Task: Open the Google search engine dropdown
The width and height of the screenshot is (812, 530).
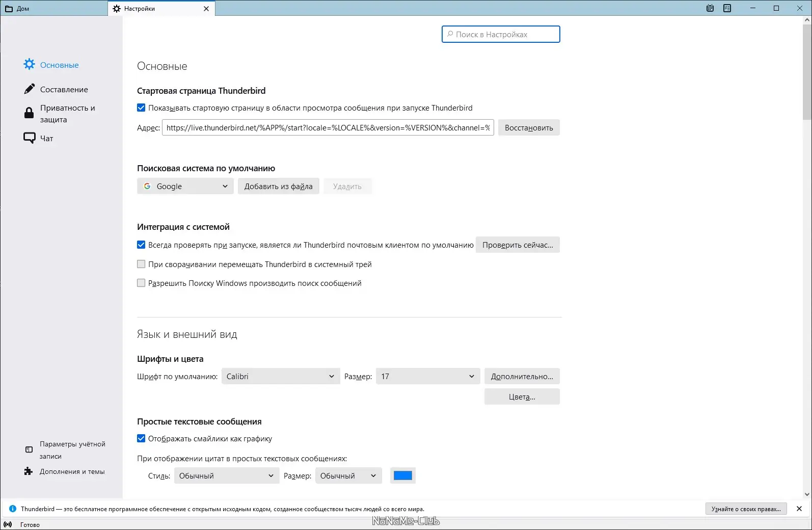Action: (185, 186)
